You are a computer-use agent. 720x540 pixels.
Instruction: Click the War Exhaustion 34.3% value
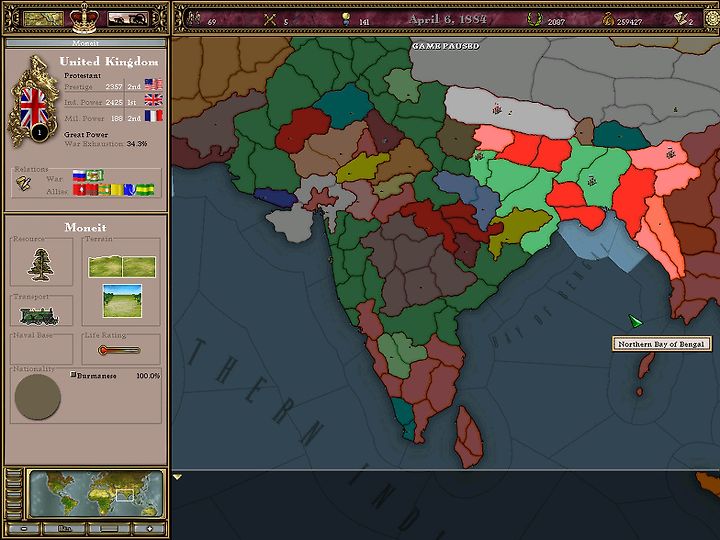tap(137, 144)
